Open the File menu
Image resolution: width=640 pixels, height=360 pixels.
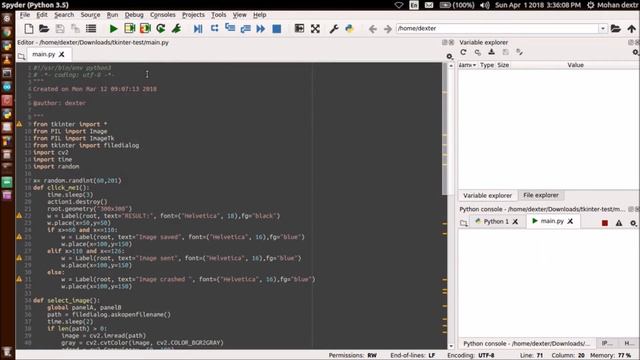25,15
